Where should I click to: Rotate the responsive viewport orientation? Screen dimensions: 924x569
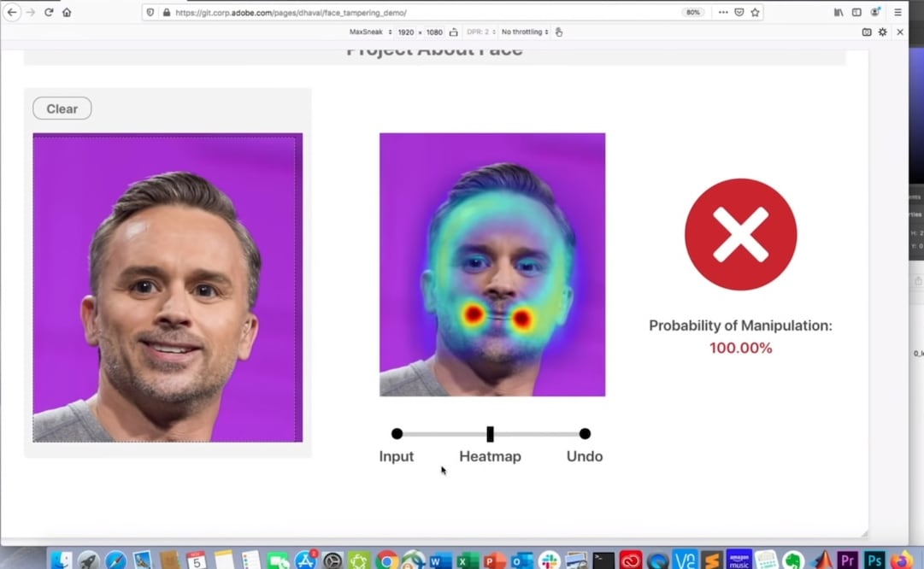coord(452,32)
